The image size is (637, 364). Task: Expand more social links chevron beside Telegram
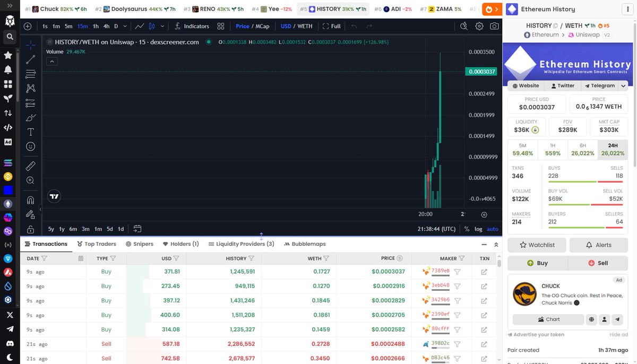click(623, 85)
